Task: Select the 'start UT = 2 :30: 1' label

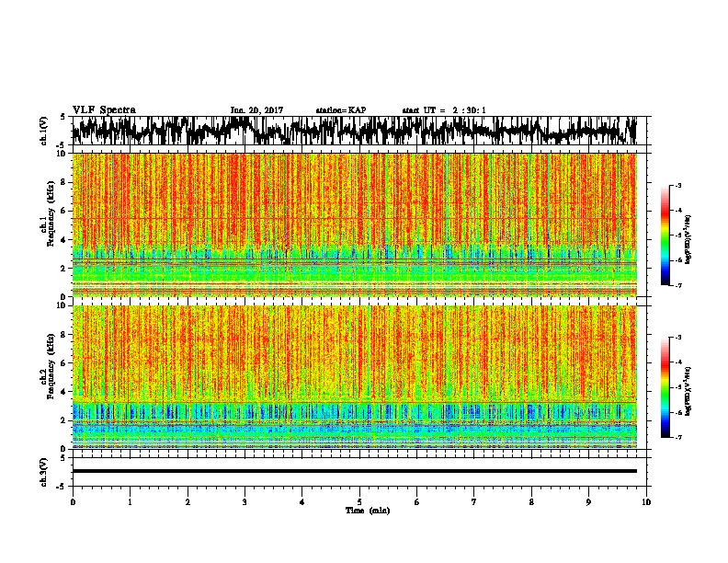Action: click(x=444, y=110)
